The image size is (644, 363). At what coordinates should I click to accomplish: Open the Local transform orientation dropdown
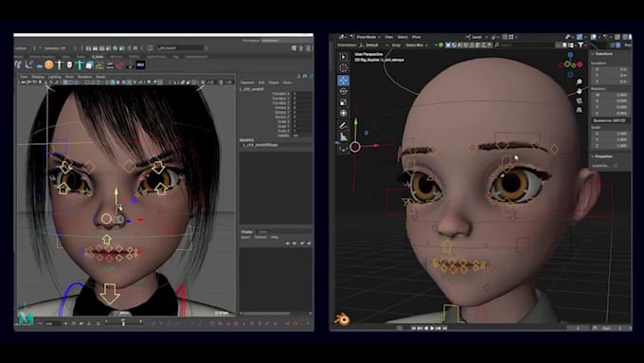coord(476,37)
